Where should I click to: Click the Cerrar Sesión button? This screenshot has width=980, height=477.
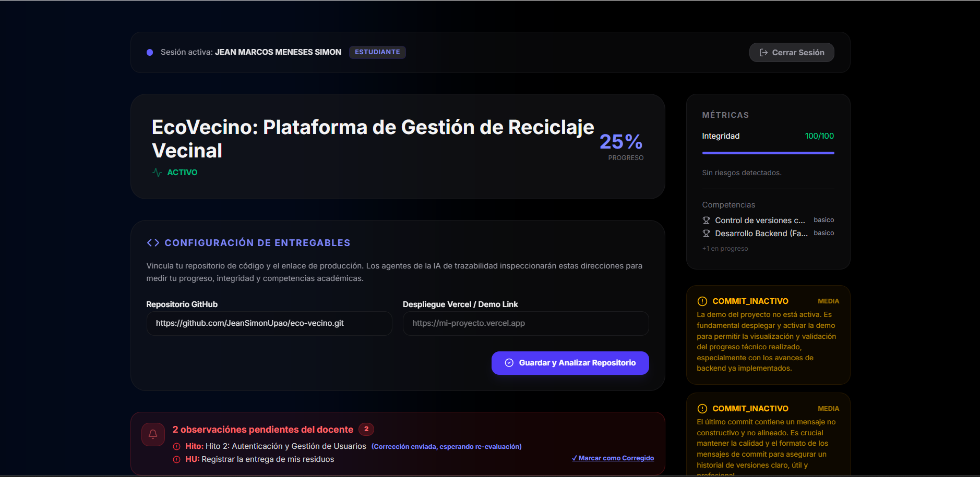tap(792, 53)
